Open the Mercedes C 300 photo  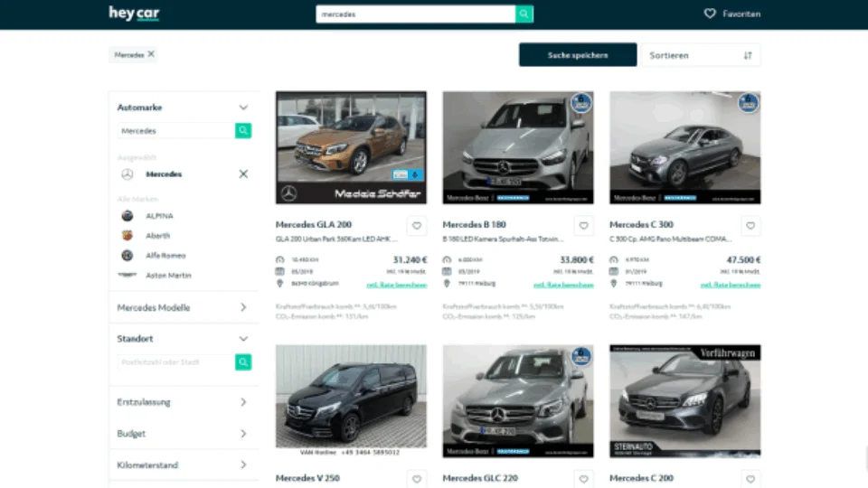click(x=684, y=147)
